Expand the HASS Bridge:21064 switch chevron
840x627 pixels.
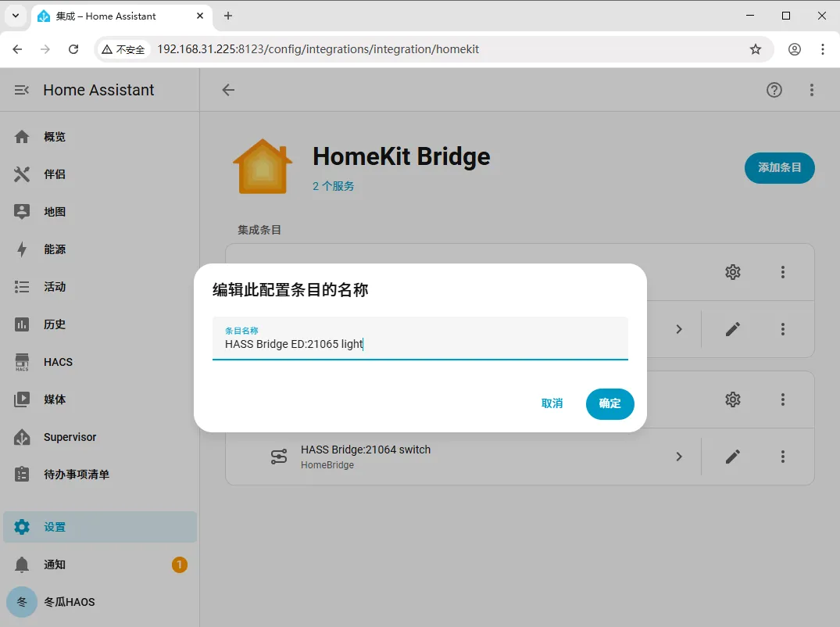pos(679,457)
